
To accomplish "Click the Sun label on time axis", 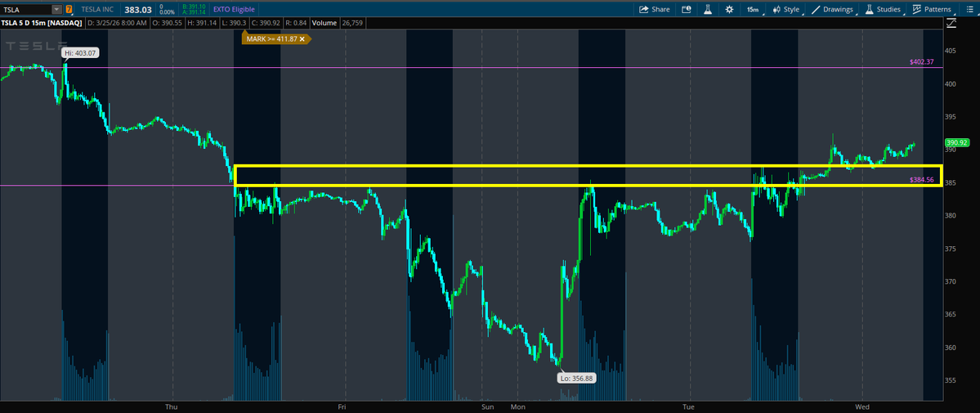I will (x=487, y=406).
